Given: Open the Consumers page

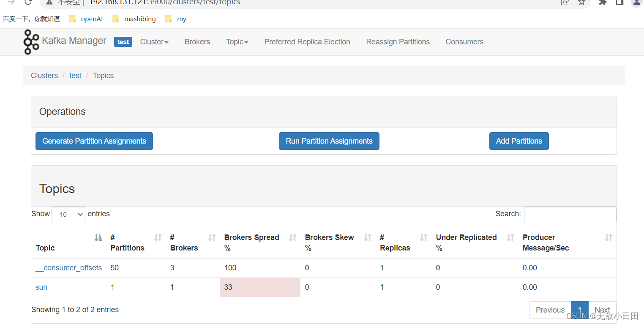Looking at the screenshot, I should [464, 42].
